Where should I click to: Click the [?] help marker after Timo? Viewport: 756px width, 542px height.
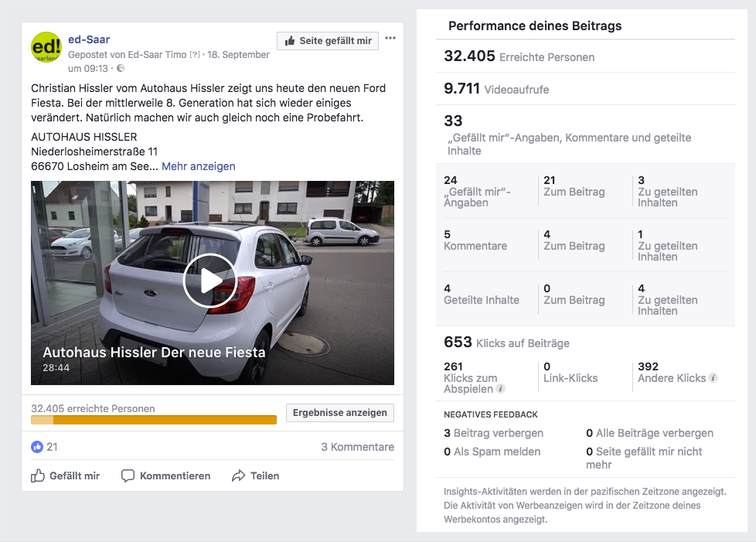tap(194, 55)
